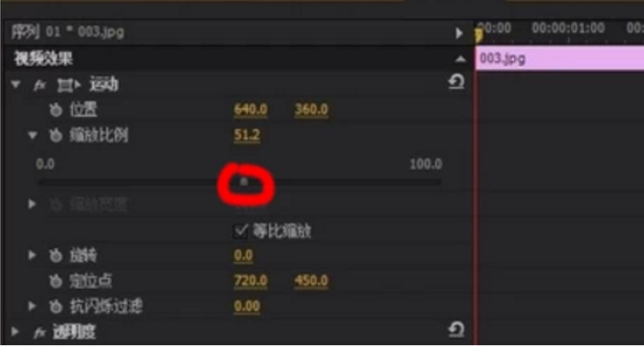
Task: Toggle the 缩放比例 stopwatch animation icon
Action: [x=56, y=135]
